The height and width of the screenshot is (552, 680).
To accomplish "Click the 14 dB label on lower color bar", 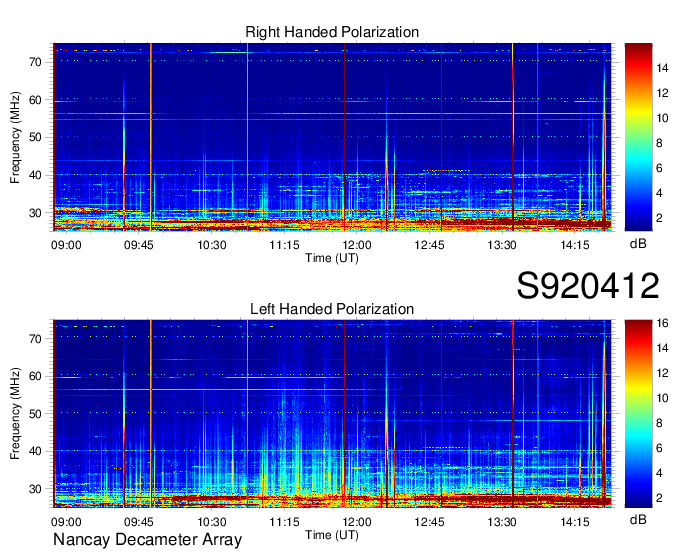I will [x=662, y=348].
